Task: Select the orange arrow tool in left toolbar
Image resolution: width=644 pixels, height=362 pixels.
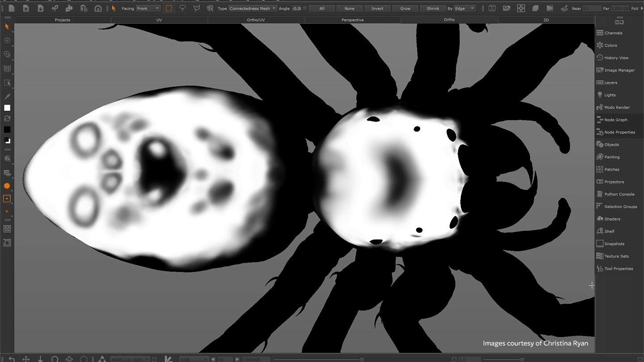Action: point(7,27)
